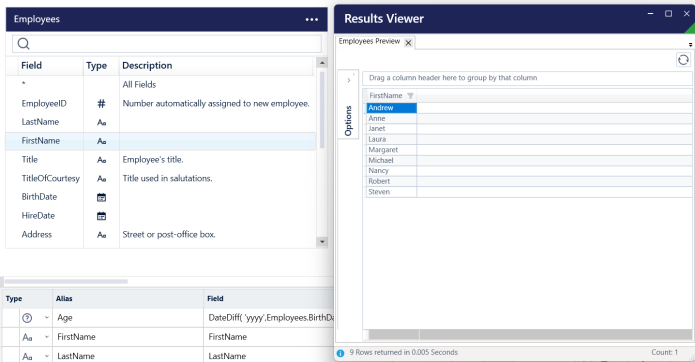Click the refresh icon in Results Viewer

(x=683, y=59)
